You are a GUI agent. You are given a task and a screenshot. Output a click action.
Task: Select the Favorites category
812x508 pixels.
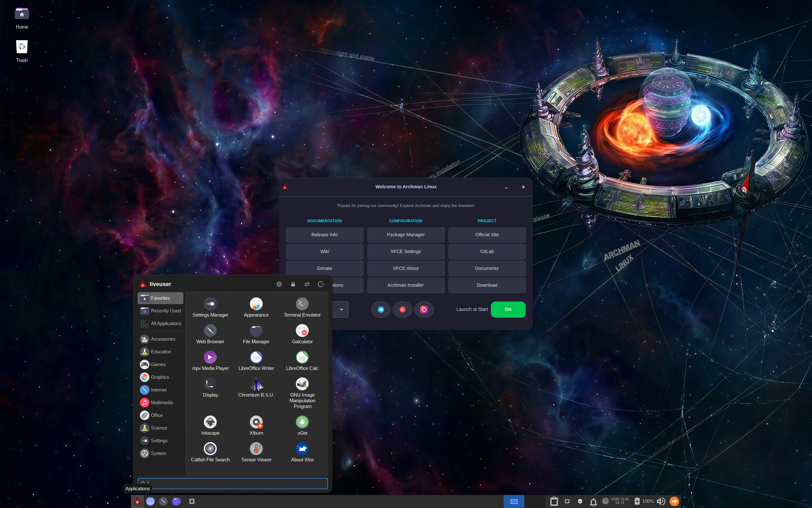[160, 298]
